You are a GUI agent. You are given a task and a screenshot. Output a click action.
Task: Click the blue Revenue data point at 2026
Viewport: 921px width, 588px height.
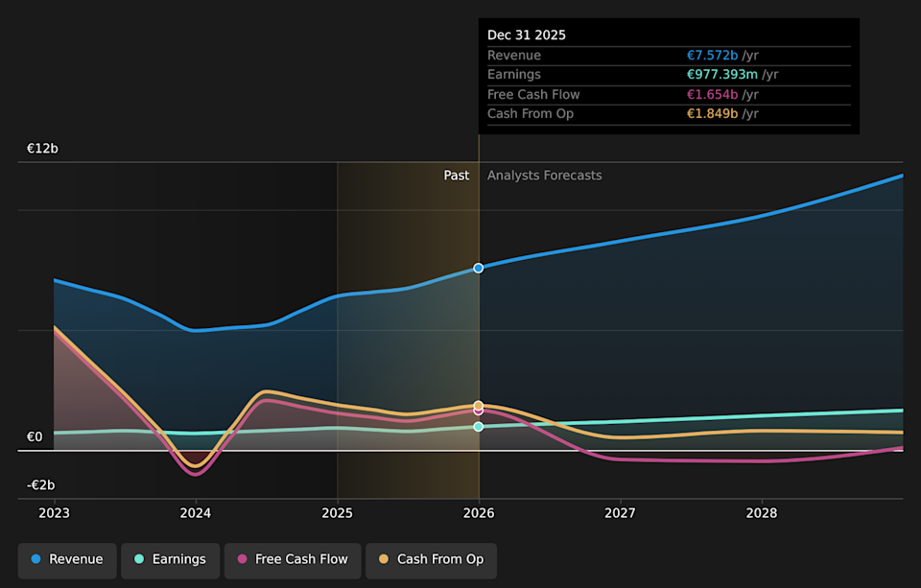(x=479, y=268)
